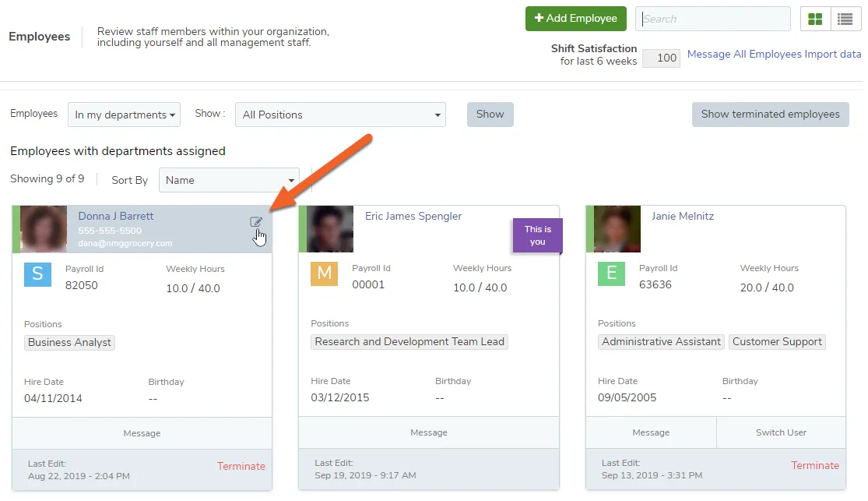
Task: Open the Sort By Name dropdown
Action: [229, 180]
